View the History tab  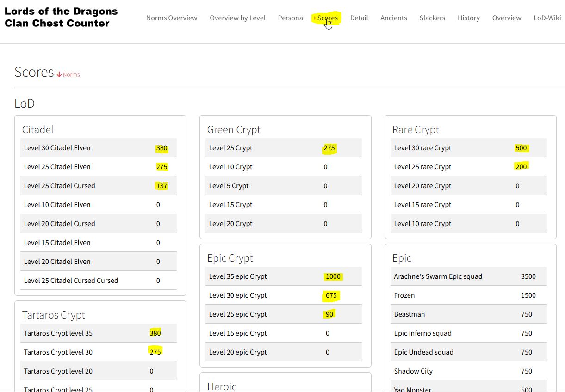coord(468,18)
